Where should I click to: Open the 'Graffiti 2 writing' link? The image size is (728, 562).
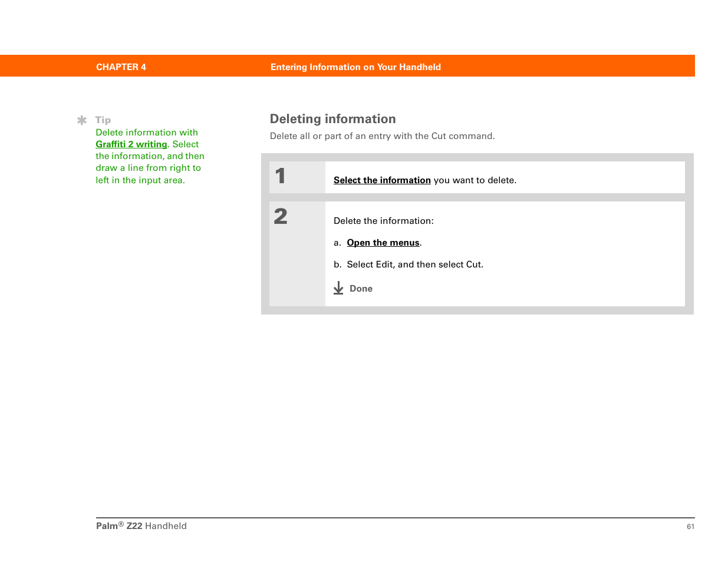[x=131, y=144]
